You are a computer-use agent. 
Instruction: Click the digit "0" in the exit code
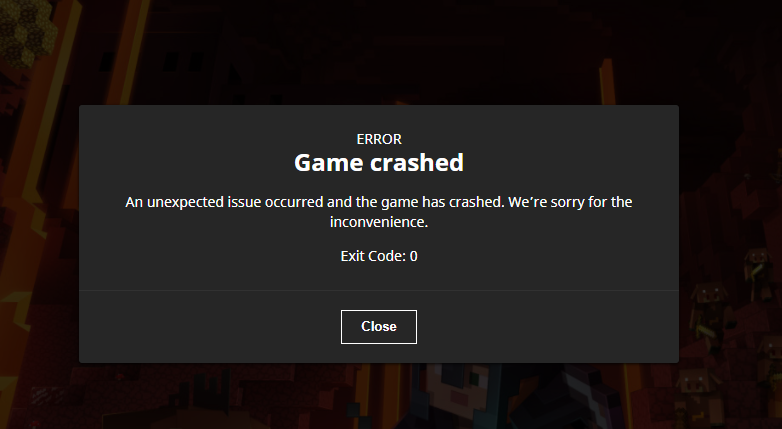coord(413,256)
